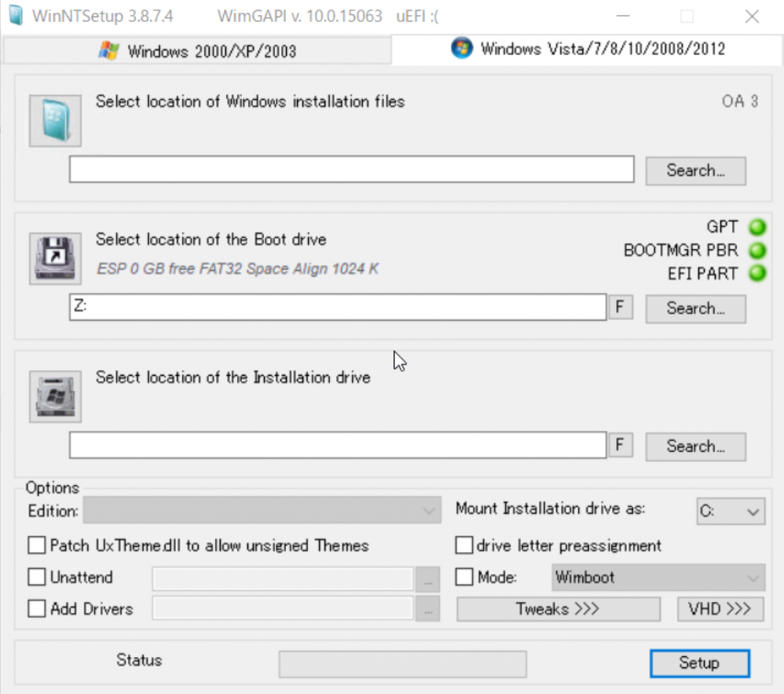This screenshot has height=694, width=784.
Task: Click the Unattend file path field
Action: tap(283, 579)
